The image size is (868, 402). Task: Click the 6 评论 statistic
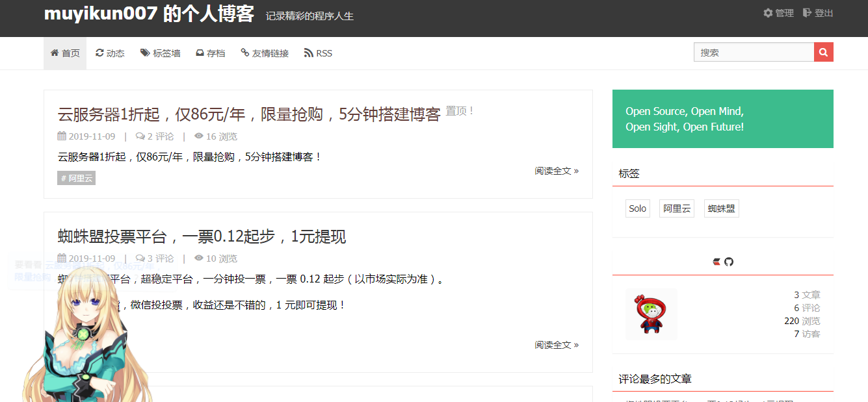(807, 308)
